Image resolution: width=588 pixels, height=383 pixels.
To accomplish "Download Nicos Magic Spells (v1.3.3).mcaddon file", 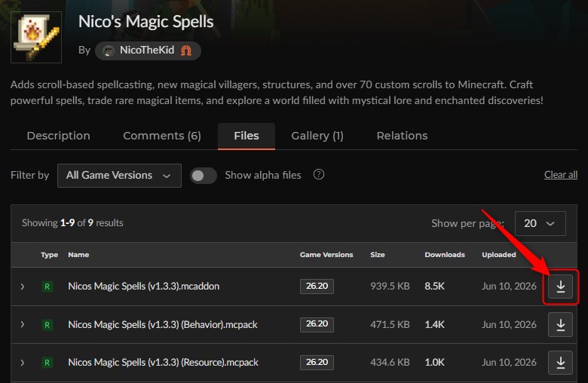I will [x=560, y=286].
